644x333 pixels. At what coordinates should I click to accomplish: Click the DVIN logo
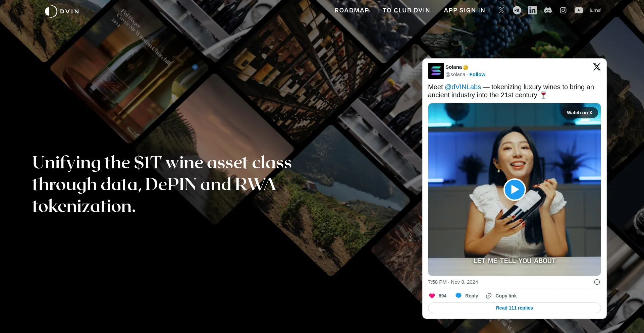coord(62,11)
